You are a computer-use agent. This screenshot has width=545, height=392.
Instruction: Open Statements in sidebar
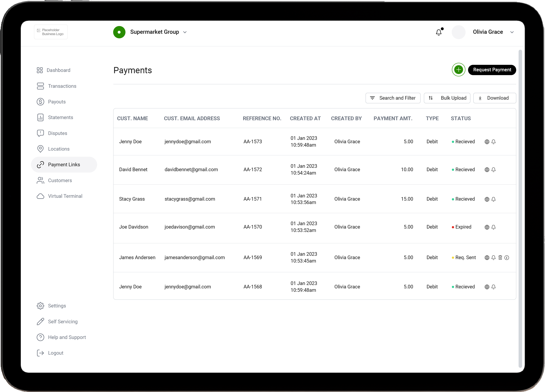[55, 118]
